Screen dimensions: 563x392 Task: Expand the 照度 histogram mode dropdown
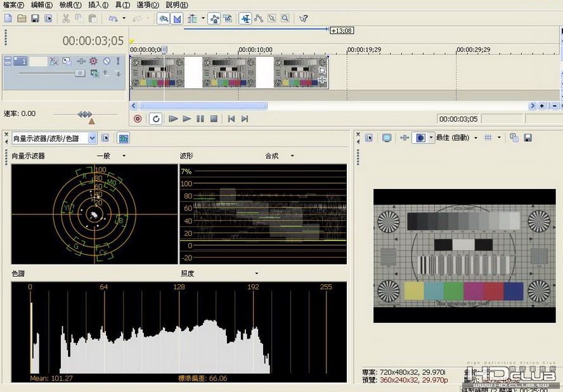(x=256, y=273)
